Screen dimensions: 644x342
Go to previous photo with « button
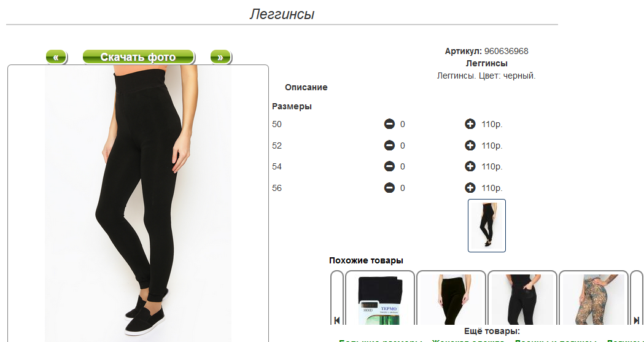click(x=56, y=57)
